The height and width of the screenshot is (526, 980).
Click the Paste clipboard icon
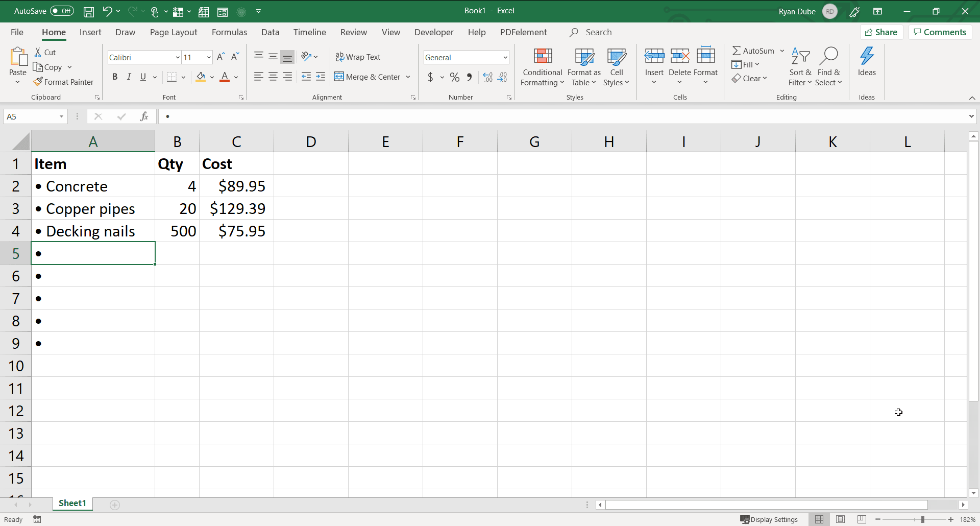click(x=18, y=57)
